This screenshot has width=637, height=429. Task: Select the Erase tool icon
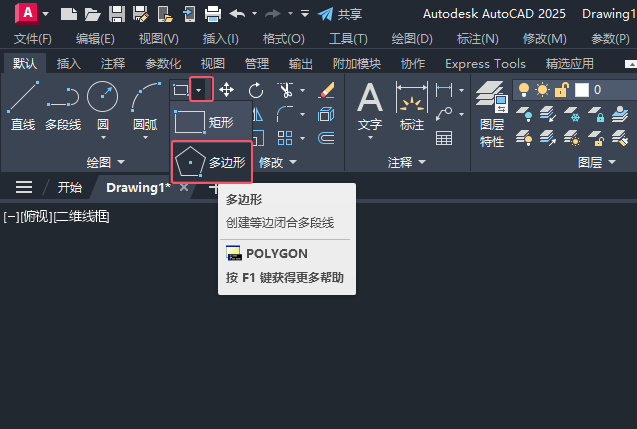click(327, 90)
